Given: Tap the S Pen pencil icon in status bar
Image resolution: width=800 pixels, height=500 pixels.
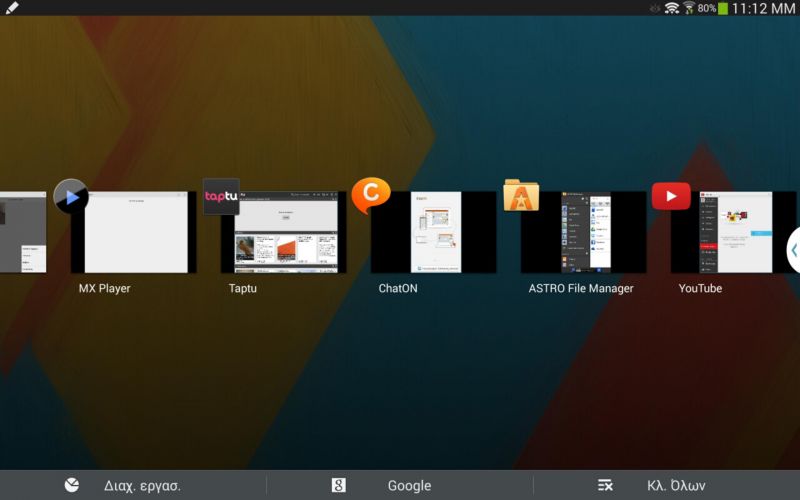Looking at the screenshot, I should tap(12, 8).
